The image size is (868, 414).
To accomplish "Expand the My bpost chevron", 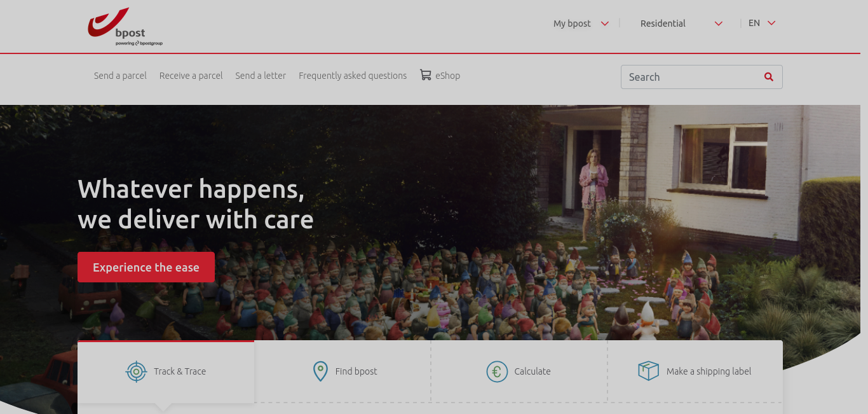I will click(605, 24).
